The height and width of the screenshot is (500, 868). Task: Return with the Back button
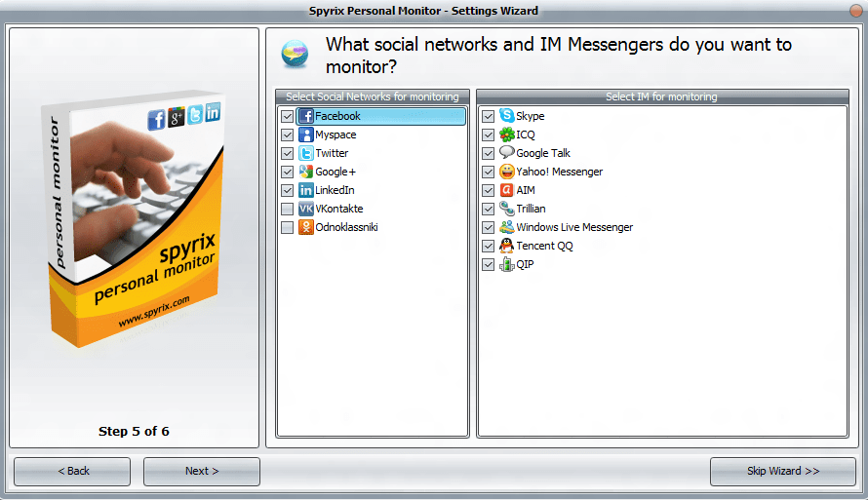click(72, 471)
